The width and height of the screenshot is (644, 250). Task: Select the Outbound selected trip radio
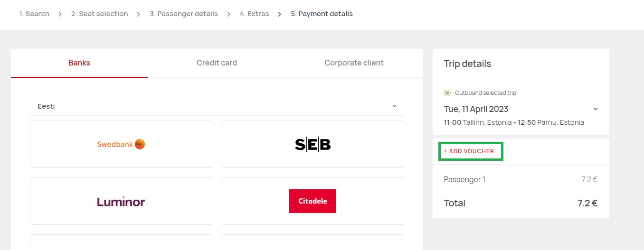coord(447,93)
